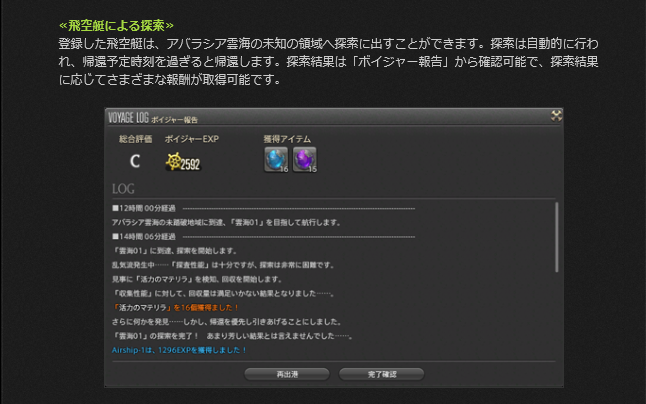Click the golden ship wheel EXP icon

click(x=173, y=161)
